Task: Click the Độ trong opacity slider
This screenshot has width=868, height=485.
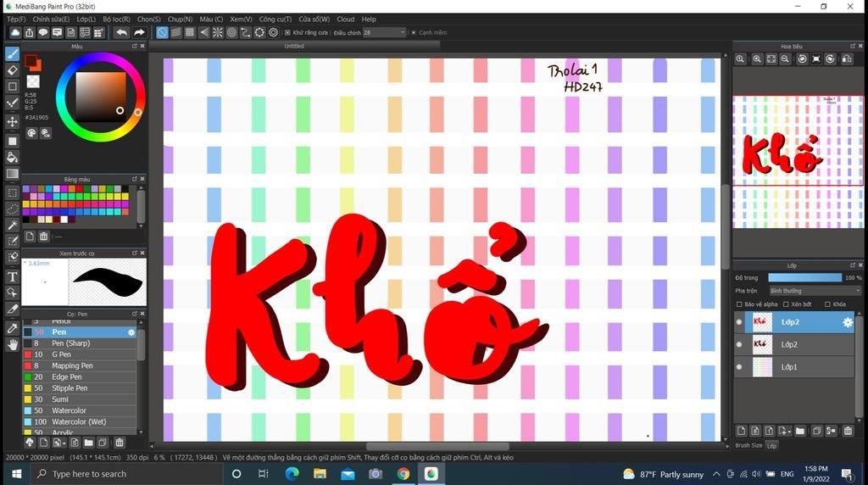Action: click(805, 277)
